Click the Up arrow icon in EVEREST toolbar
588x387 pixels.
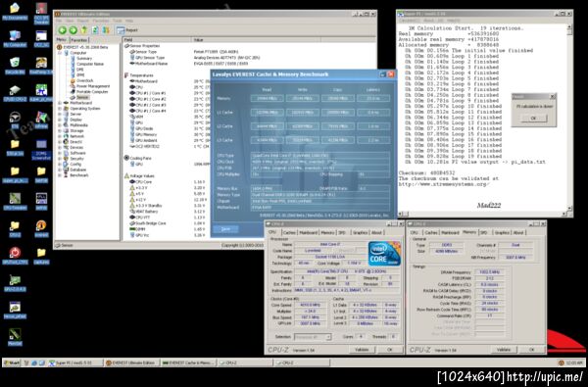(x=84, y=30)
